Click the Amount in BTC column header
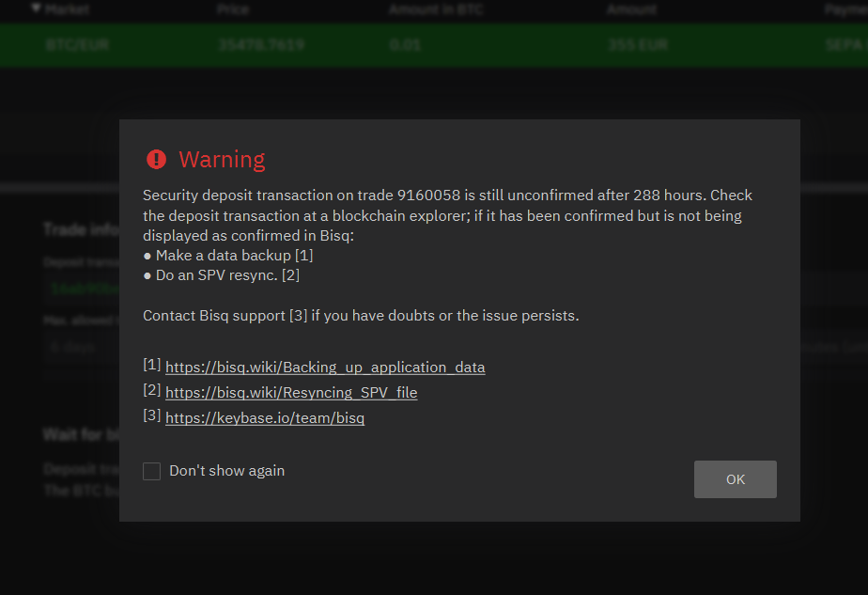The height and width of the screenshot is (595, 868). pos(436,9)
